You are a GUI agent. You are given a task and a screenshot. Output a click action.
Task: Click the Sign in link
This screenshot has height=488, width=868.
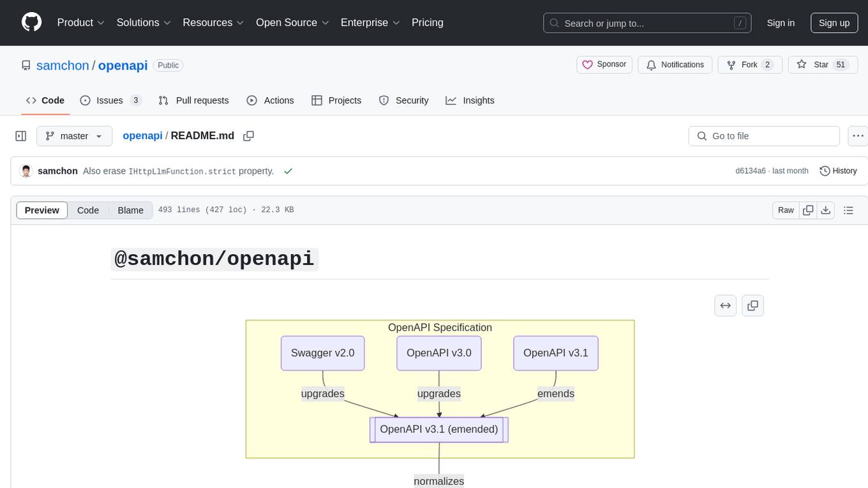[781, 23]
